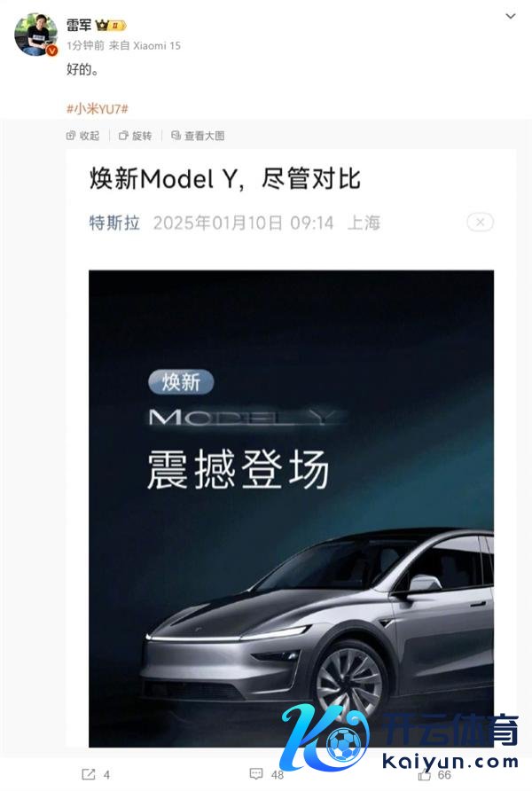This screenshot has width=532, height=791.
Task: Open the 特斯拉 author link
Action: point(114,223)
